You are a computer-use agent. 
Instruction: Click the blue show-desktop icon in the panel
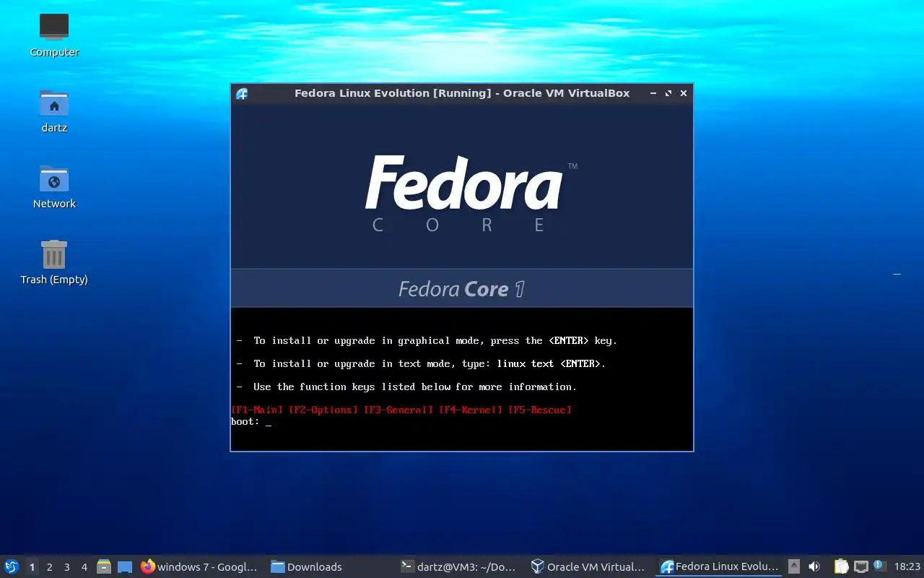click(125, 567)
